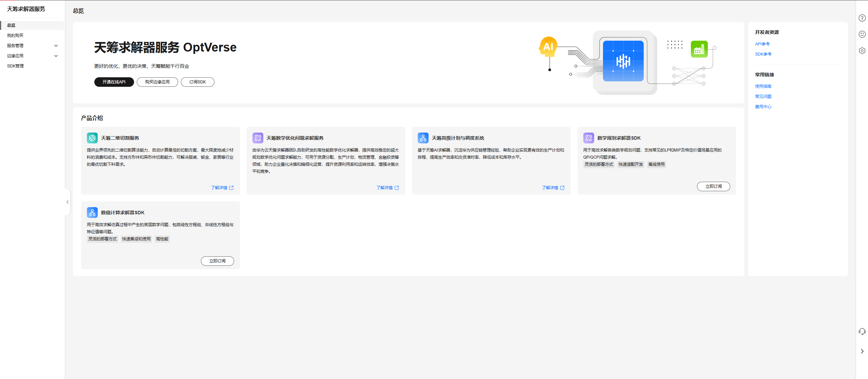Image resolution: width=868 pixels, height=379 pixels.
Task: Click external link icon in 天筹二维切割服务 card
Action: coord(231,188)
